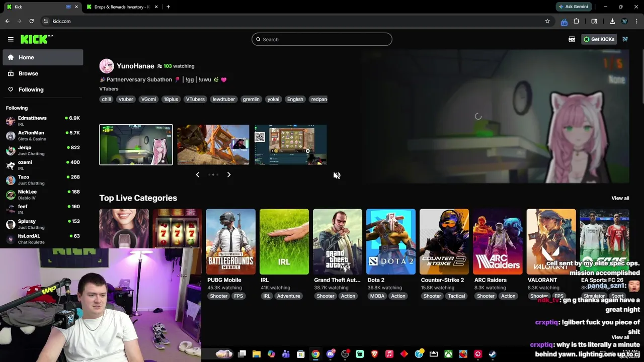
Task: Go to previous featured stream
Action: click(x=197, y=174)
